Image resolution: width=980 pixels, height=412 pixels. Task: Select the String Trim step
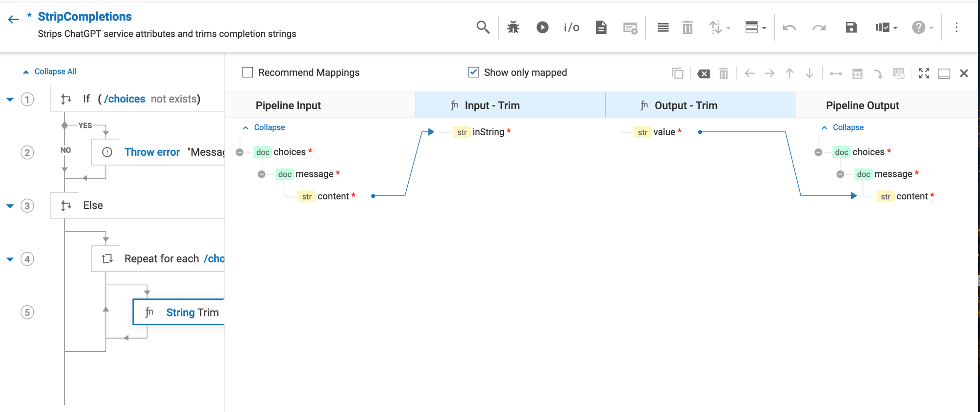pyautogui.click(x=192, y=313)
